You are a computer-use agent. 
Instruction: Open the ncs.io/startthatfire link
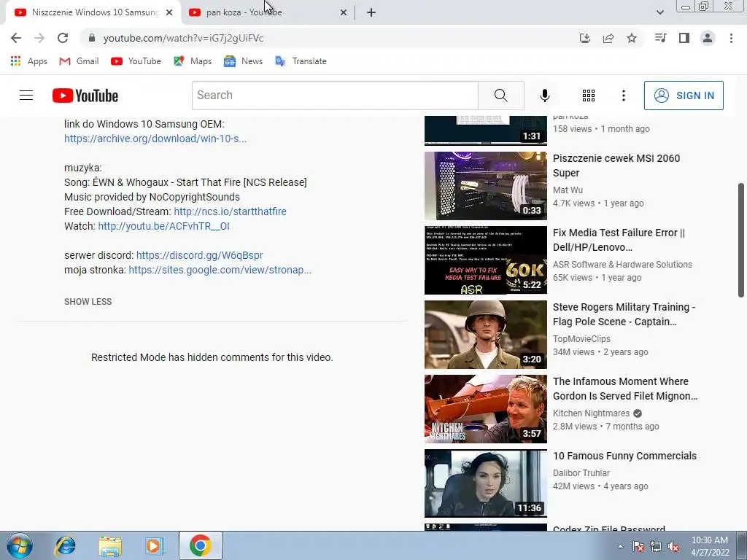[x=230, y=211]
